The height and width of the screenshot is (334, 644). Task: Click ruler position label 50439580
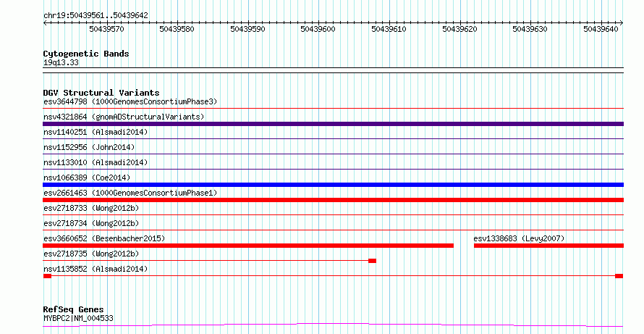tap(177, 29)
